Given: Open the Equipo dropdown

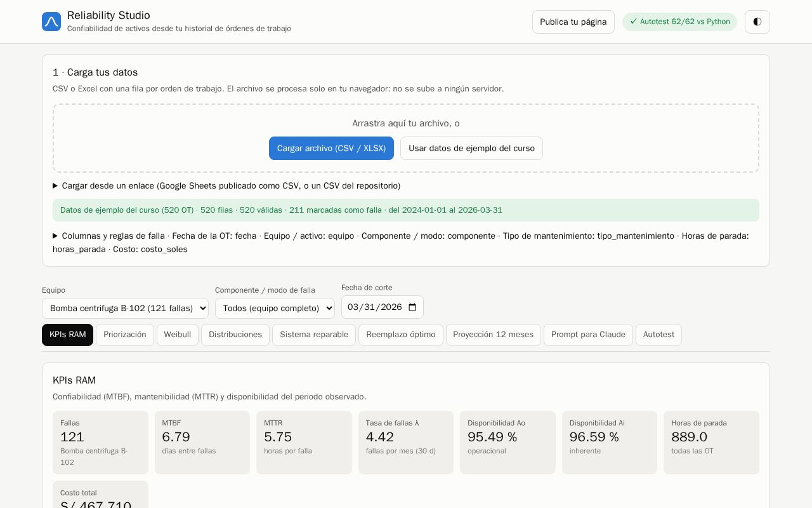Looking at the screenshot, I should pyautogui.click(x=125, y=308).
